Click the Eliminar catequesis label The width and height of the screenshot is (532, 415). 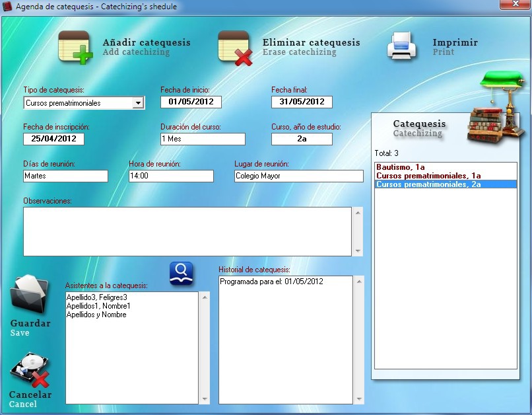[x=311, y=47]
